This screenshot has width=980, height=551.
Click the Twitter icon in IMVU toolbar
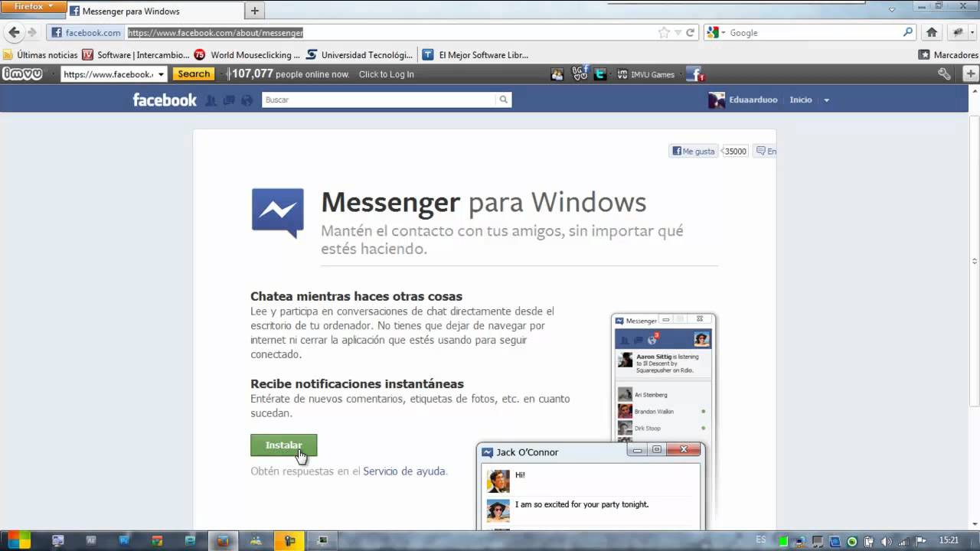click(600, 74)
